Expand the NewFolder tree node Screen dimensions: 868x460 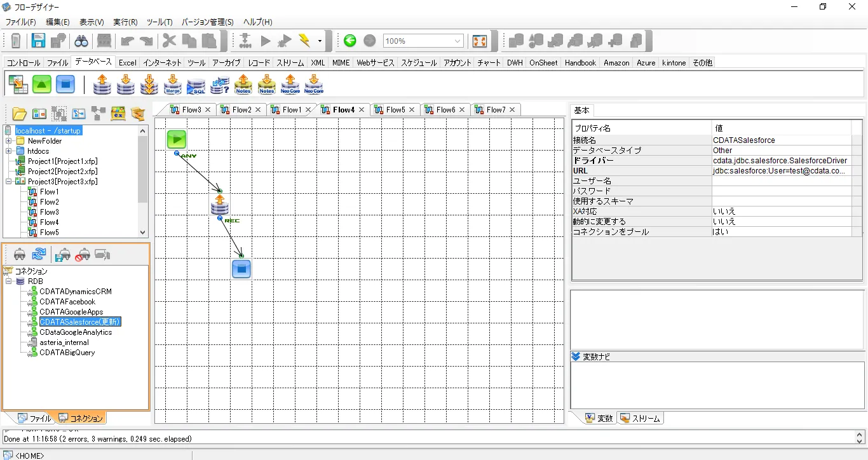(10, 141)
